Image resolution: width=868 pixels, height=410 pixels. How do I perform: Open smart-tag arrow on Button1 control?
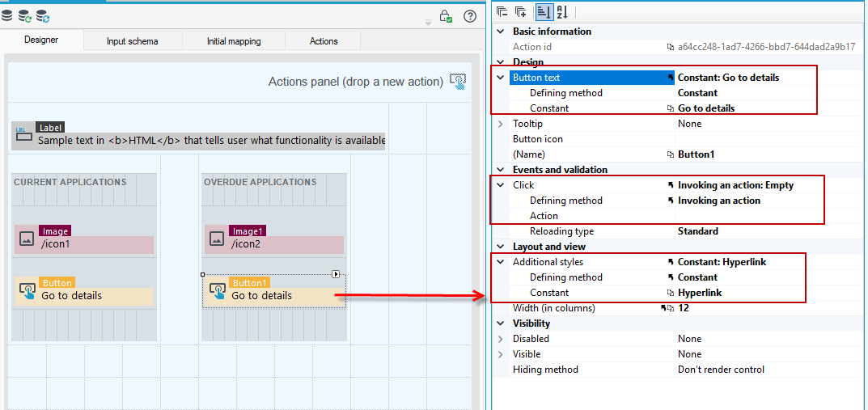[336, 274]
